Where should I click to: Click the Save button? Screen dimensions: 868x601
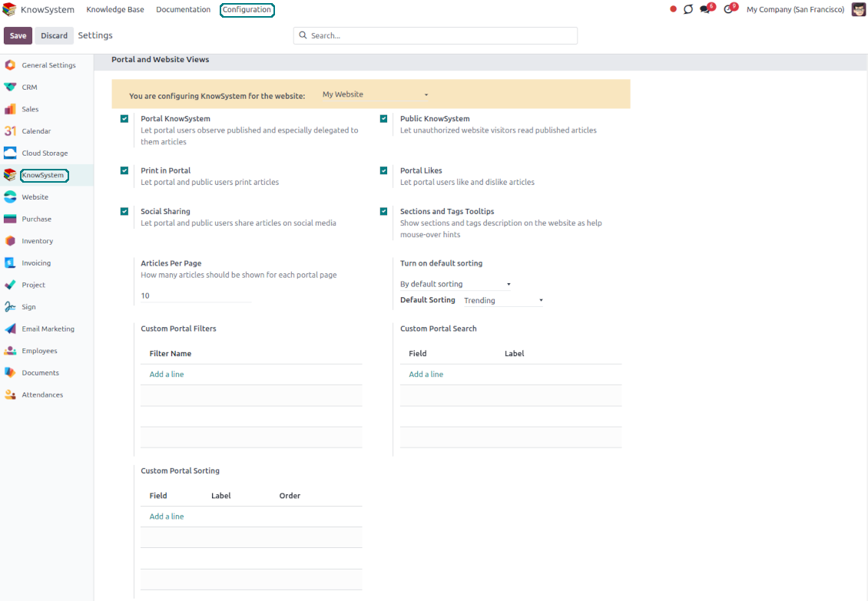(x=18, y=35)
